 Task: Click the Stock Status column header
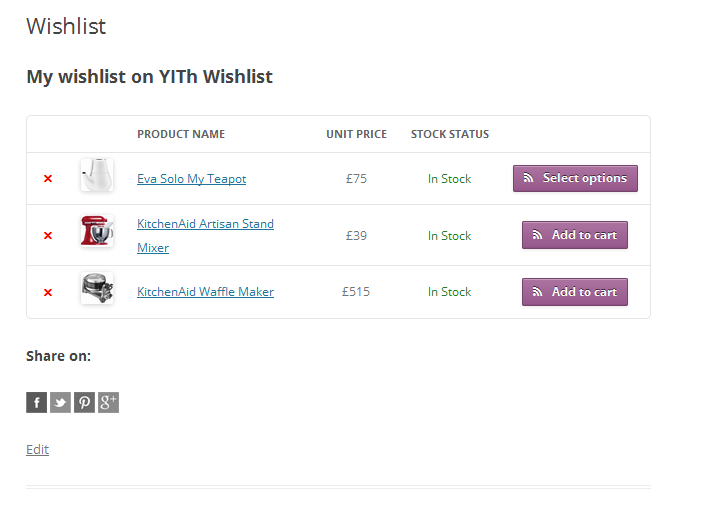450,134
